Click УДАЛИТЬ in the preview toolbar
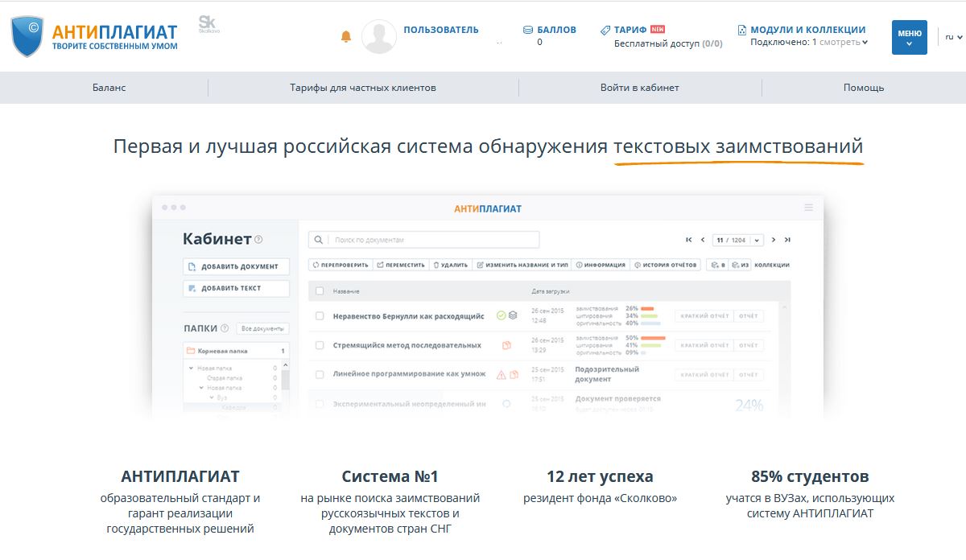966x560 pixels. (451, 265)
